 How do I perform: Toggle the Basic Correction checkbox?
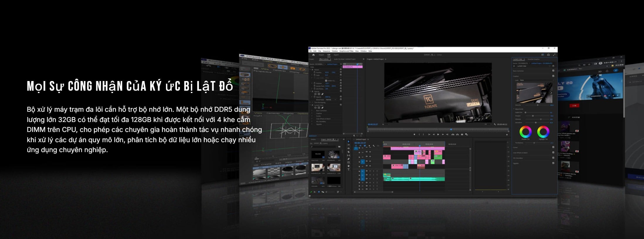click(553, 71)
